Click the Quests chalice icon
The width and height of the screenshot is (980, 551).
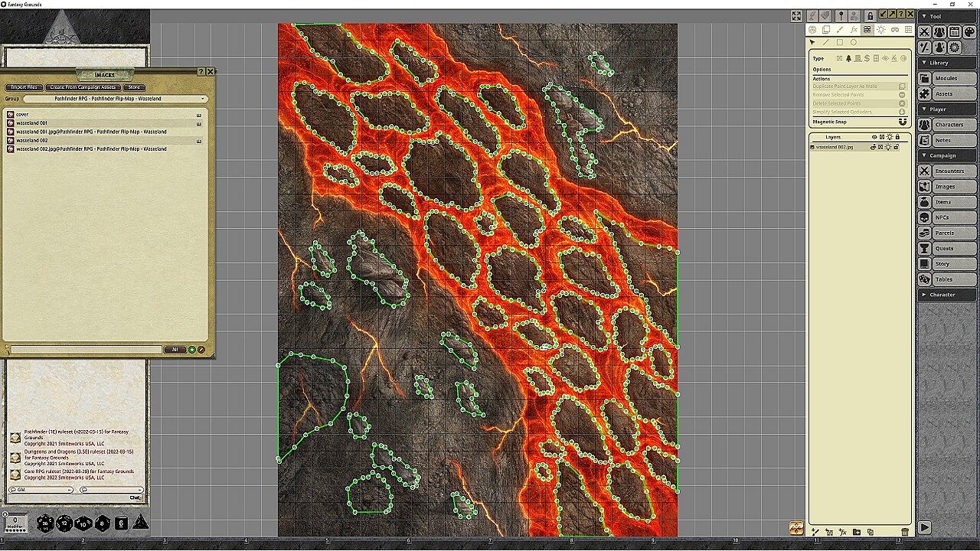pos(925,248)
